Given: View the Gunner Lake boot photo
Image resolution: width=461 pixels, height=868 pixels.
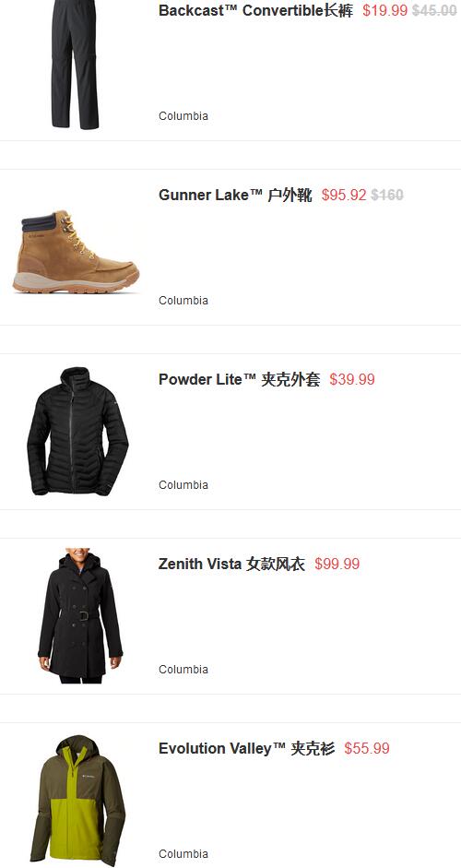Looking at the screenshot, I should 76,251.
